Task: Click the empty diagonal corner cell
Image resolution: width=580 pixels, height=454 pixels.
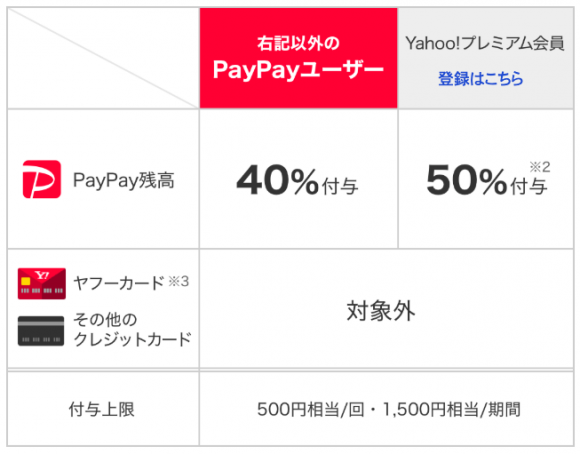Action: coord(103,58)
